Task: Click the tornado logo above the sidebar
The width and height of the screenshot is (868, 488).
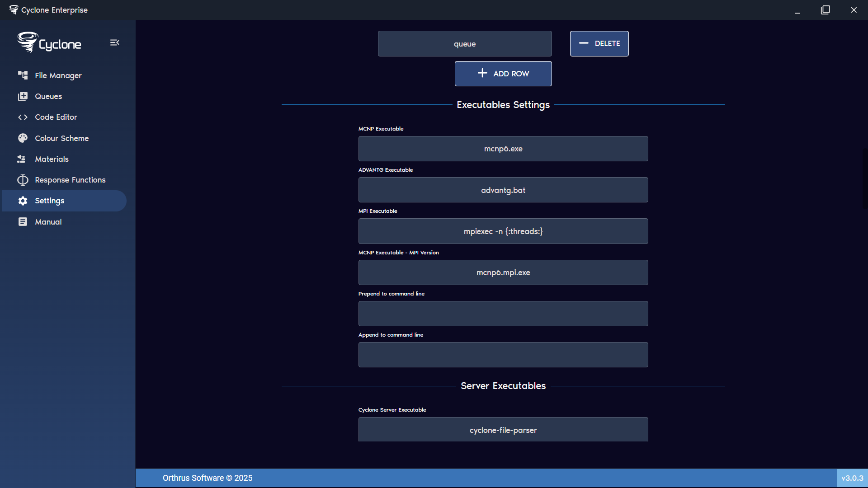Action: [x=27, y=42]
